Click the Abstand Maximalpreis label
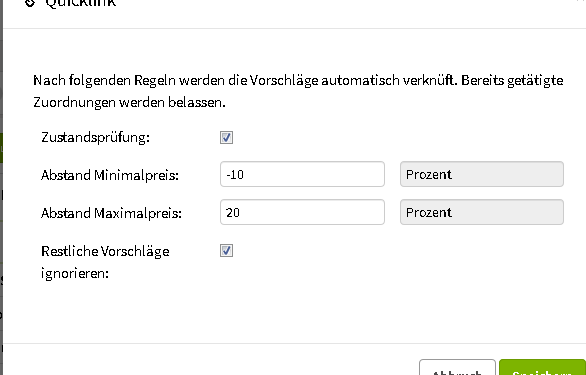This screenshot has width=586, height=375. [x=111, y=213]
